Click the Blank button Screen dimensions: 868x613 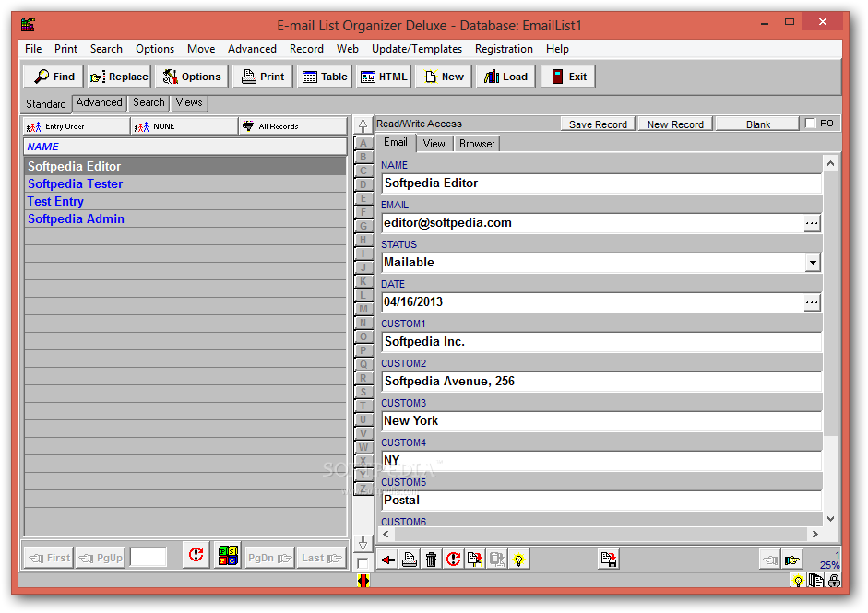tap(758, 124)
